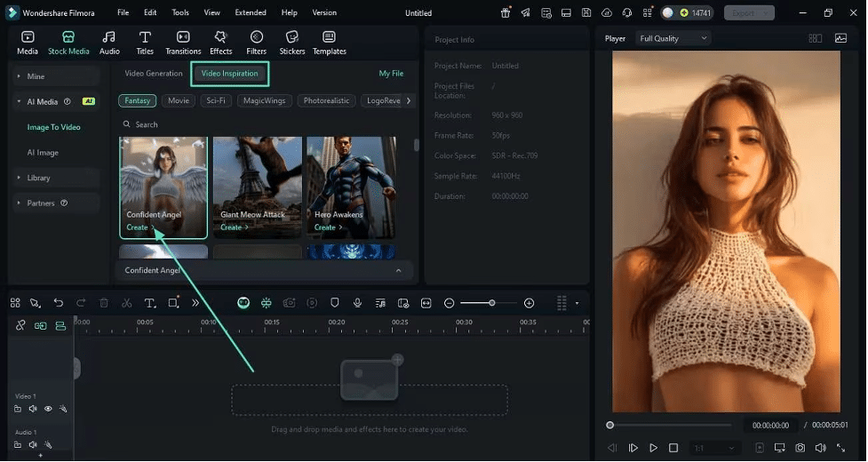868x462 pixels.
Task: Open the File menu
Action: (123, 12)
